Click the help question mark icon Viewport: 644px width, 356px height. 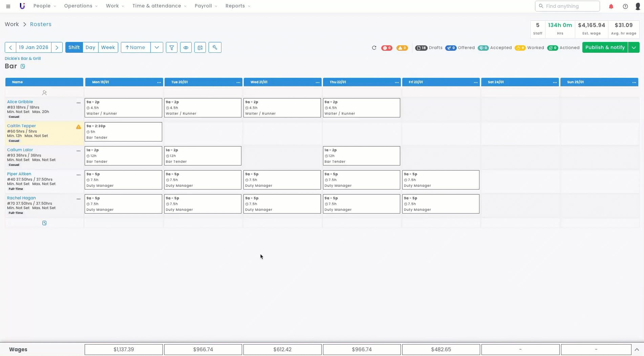625,6
